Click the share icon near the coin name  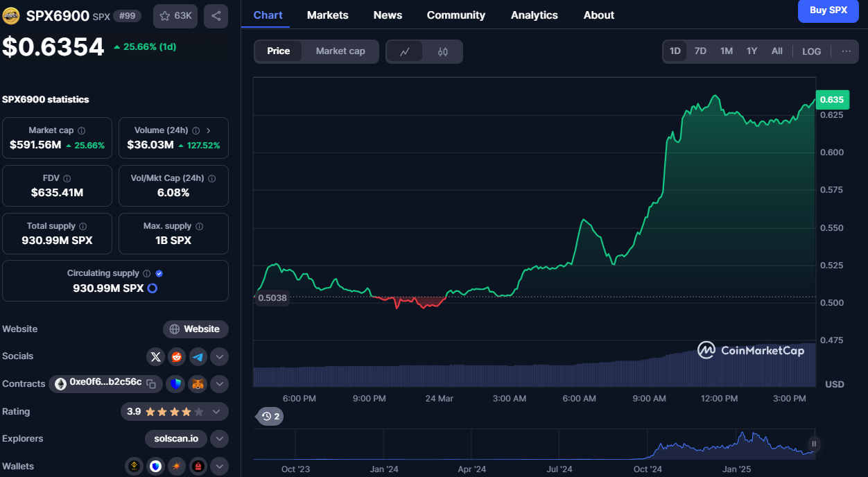(216, 16)
